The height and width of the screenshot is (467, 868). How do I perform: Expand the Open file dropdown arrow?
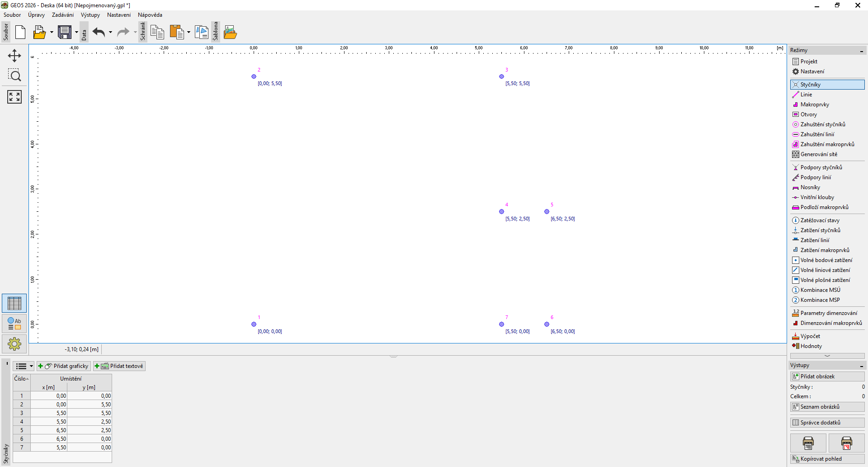pyautogui.click(x=52, y=32)
